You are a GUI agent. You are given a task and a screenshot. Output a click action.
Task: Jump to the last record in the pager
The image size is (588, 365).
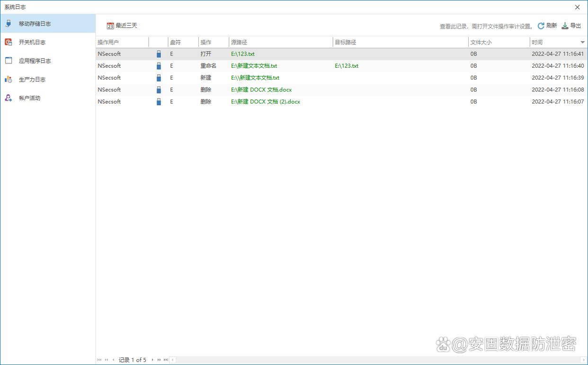click(x=166, y=360)
